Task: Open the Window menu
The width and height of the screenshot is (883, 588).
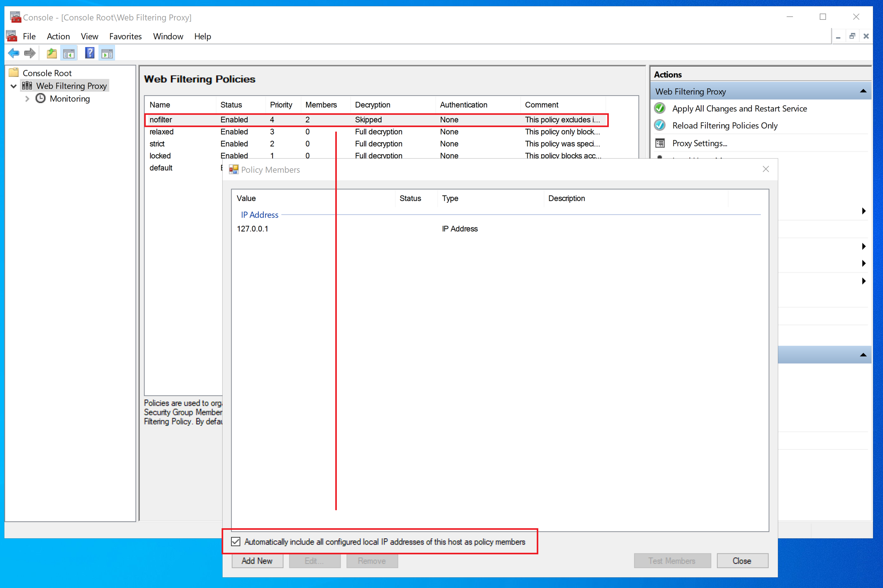Action: [168, 36]
